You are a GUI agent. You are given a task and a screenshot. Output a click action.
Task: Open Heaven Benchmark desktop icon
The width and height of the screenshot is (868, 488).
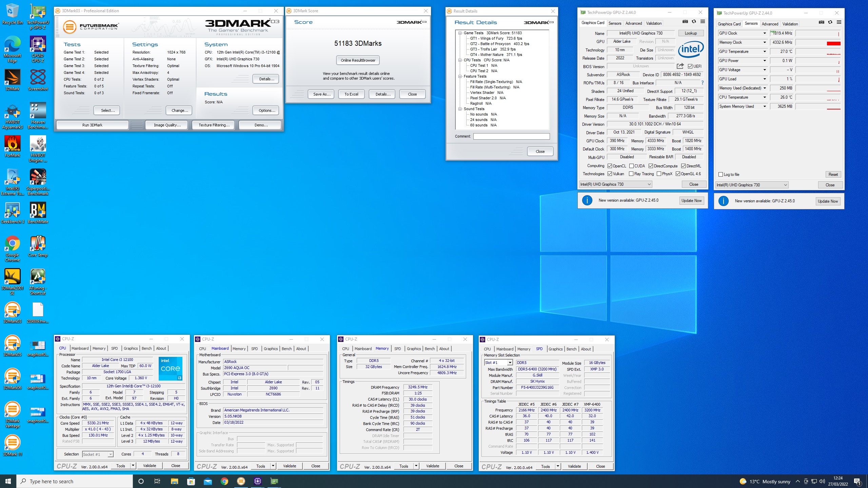(38, 116)
